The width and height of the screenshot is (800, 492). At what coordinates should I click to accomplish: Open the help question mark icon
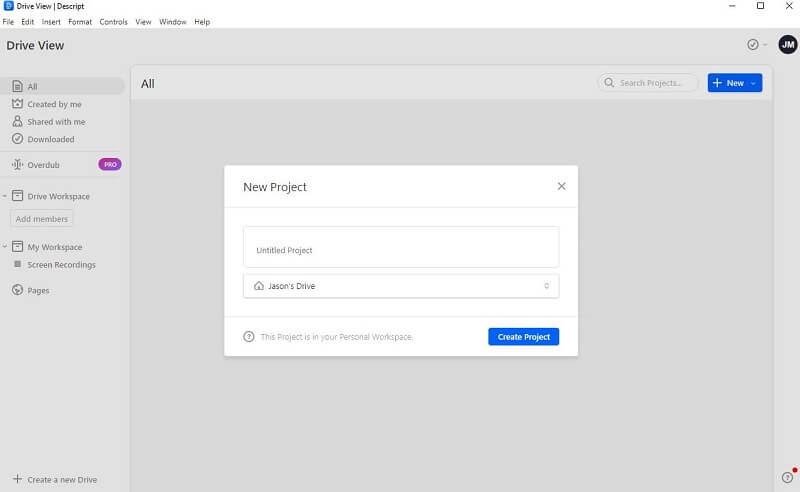tap(787, 477)
